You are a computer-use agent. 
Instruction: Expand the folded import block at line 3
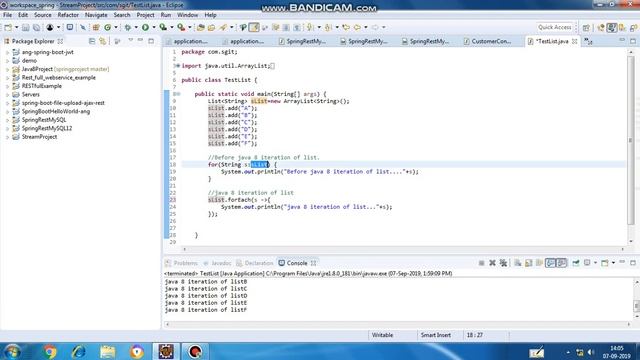pos(178,66)
